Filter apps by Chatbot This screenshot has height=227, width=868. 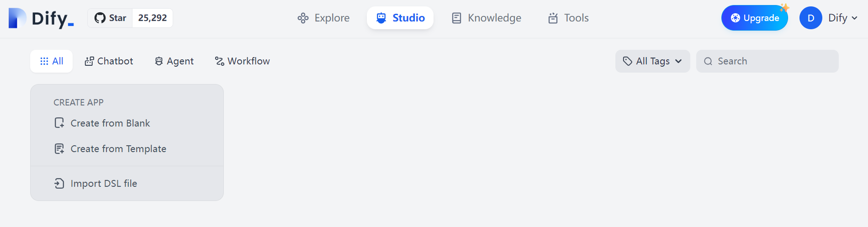pos(109,61)
